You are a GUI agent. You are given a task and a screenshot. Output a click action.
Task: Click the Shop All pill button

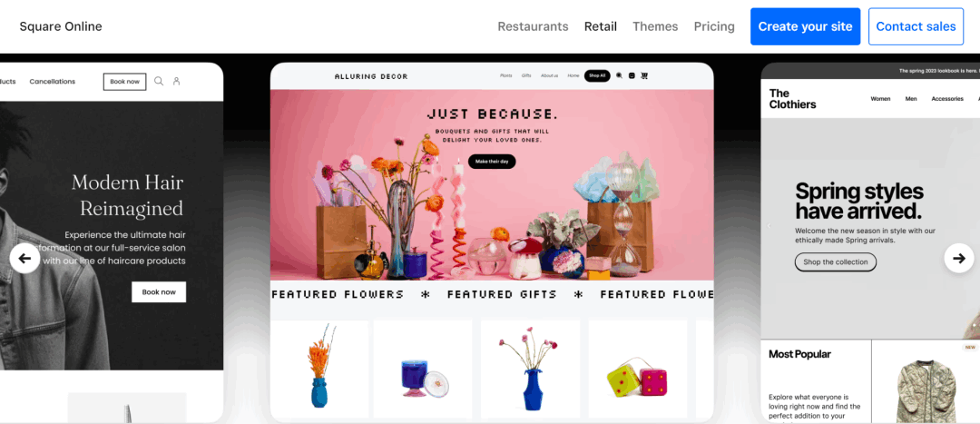click(597, 75)
